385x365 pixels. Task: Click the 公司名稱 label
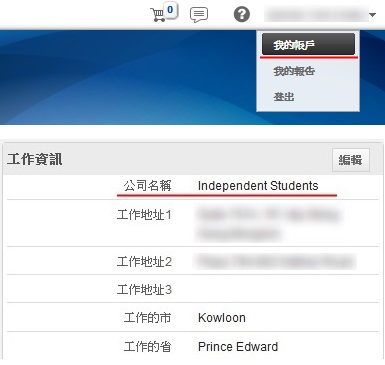click(x=148, y=186)
